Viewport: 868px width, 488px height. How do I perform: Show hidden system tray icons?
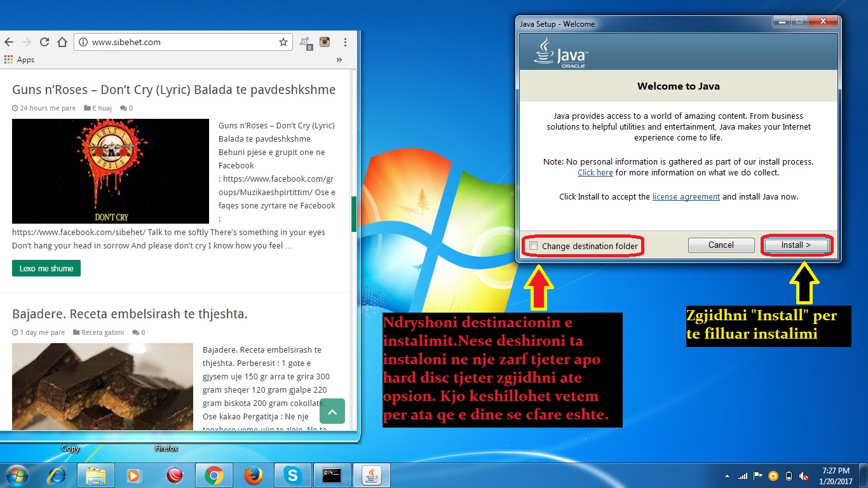point(728,476)
